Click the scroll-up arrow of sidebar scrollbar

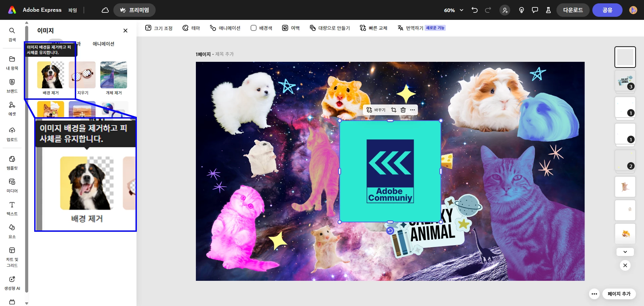[x=26, y=23]
